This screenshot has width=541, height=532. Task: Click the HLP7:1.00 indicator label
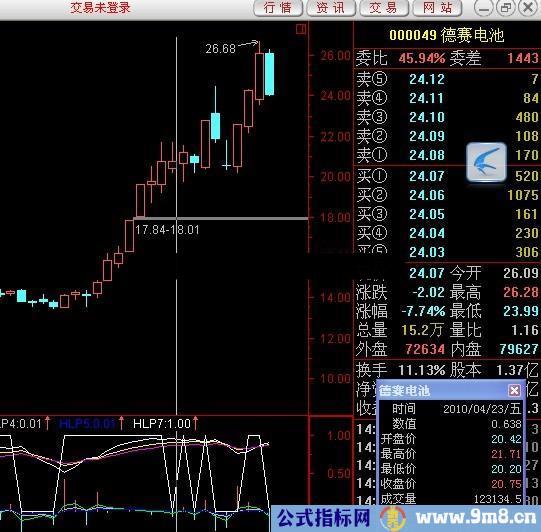coord(162,423)
